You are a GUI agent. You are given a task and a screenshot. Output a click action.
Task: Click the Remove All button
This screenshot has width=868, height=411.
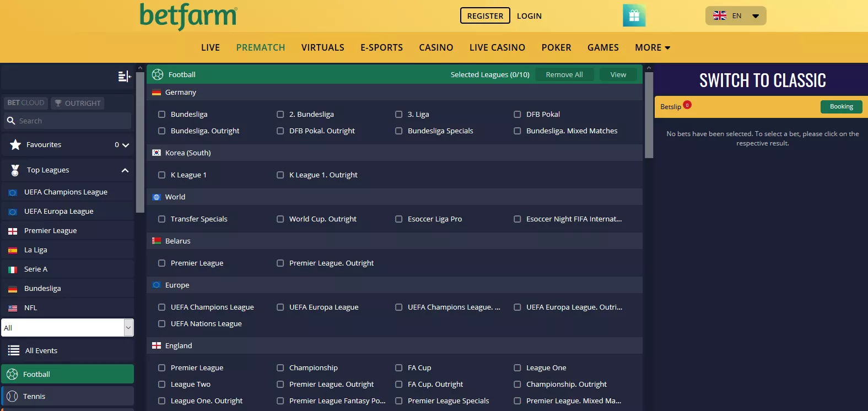pos(564,74)
